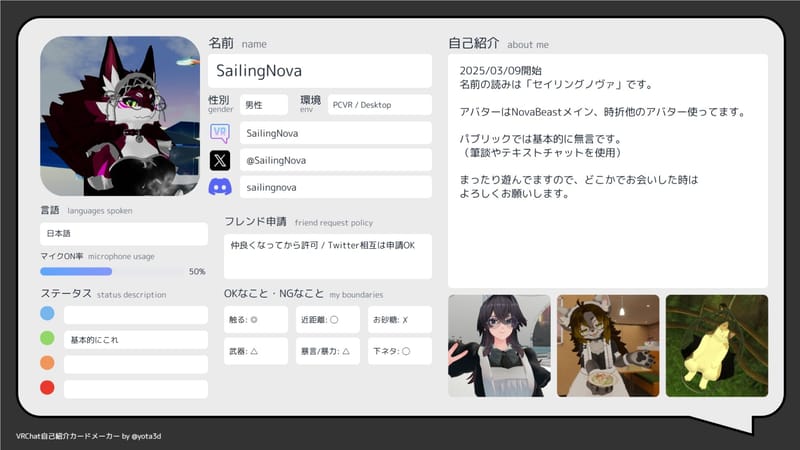
Task: Click the X (Twitter) icon
Action: pos(220,160)
